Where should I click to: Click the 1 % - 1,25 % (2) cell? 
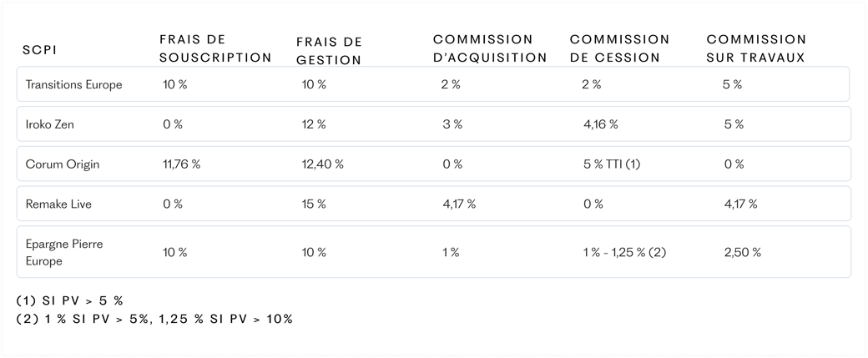point(624,252)
